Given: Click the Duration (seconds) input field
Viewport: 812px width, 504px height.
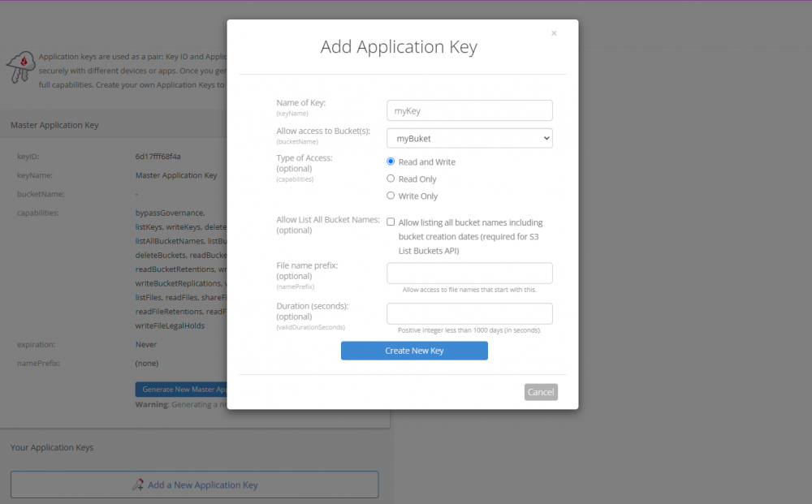Looking at the screenshot, I should point(469,313).
